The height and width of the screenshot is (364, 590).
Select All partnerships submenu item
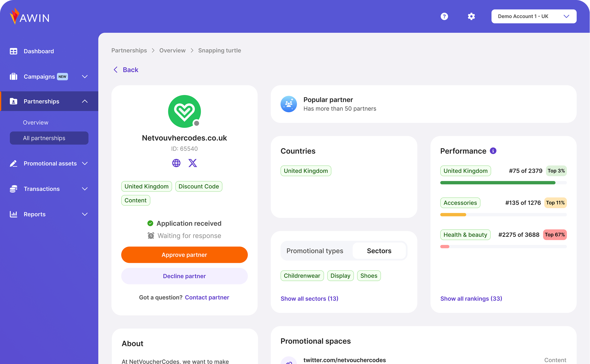tap(49, 138)
